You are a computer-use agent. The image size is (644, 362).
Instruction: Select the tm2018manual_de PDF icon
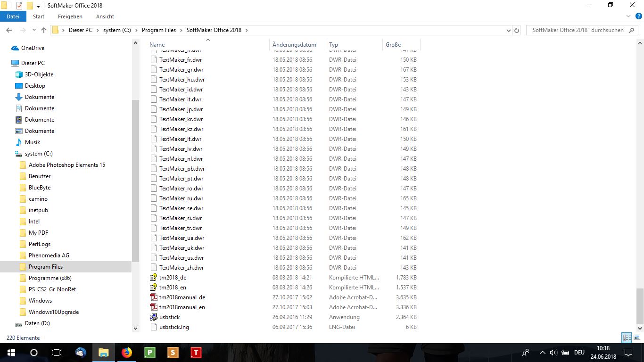(x=153, y=297)
